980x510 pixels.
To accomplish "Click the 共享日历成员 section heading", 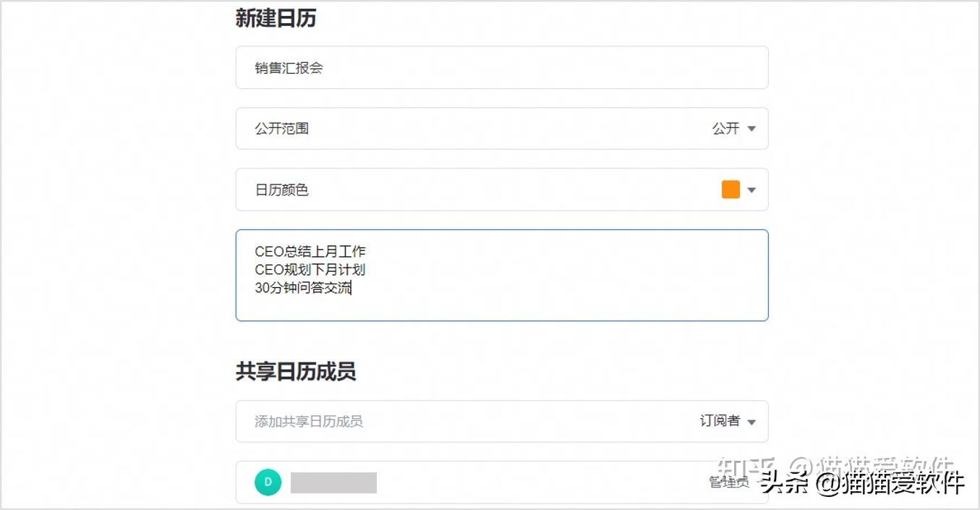I will 296,370.
